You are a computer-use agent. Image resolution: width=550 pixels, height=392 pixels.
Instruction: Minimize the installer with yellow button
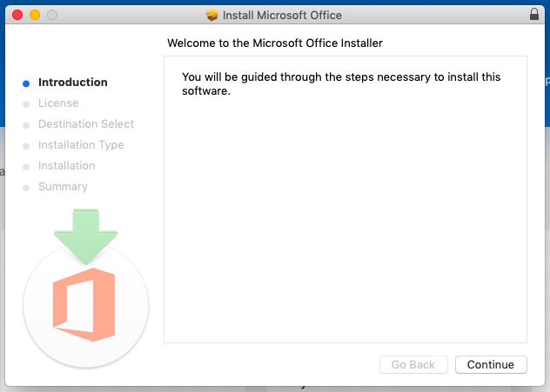(x=35, y=15)
